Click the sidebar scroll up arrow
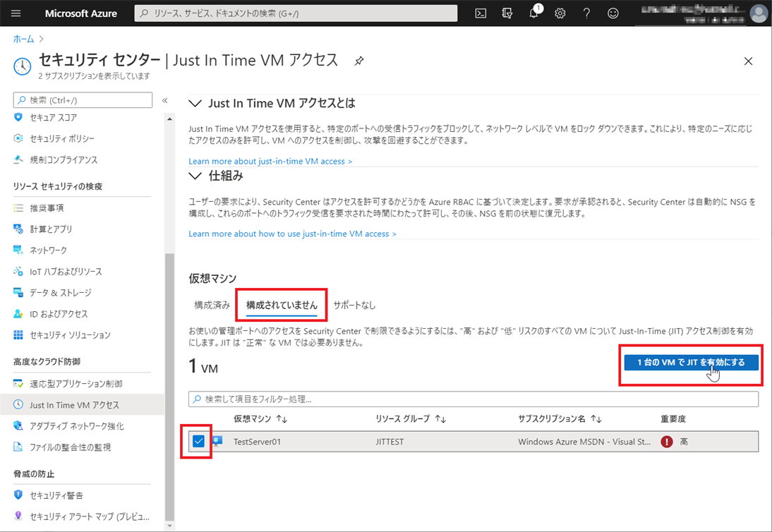The height and width of the screenshot is (532, 772). [169, 119]
